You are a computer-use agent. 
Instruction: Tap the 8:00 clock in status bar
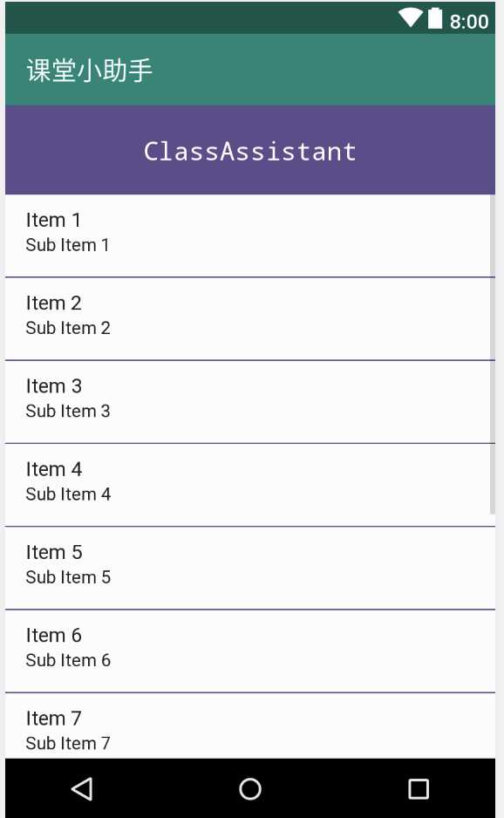pyautogui.click(x=468, y=22)
